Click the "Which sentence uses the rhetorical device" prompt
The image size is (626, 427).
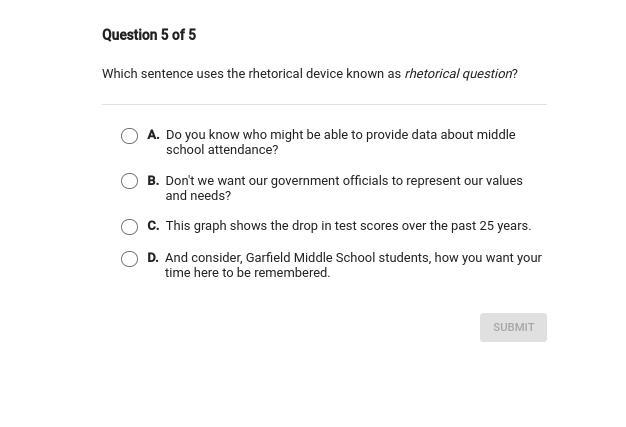click(x=251, y=74)
